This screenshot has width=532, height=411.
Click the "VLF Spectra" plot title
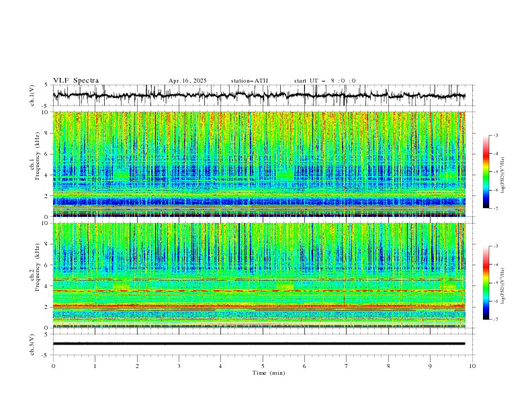76,81
